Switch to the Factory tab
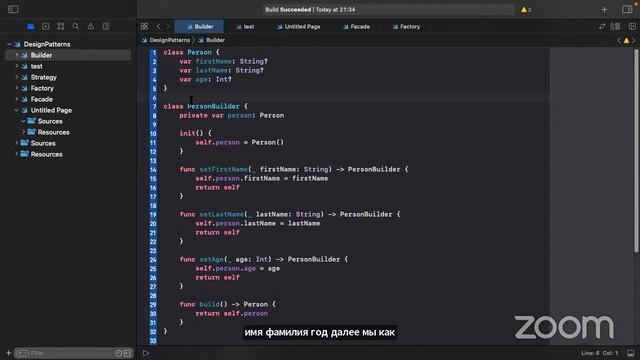 point(406,27)
